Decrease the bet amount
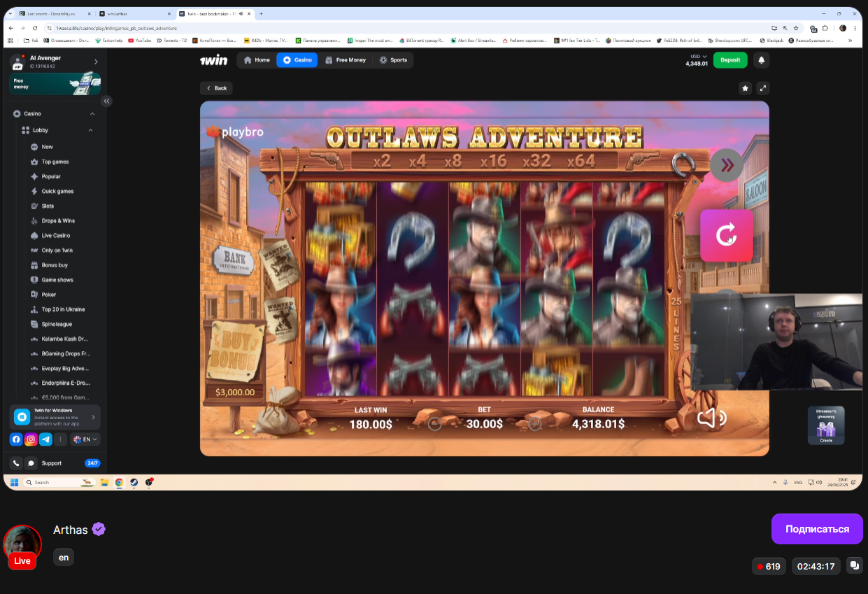The width and height of the screenshot is (868, 594). click(434, 423)
